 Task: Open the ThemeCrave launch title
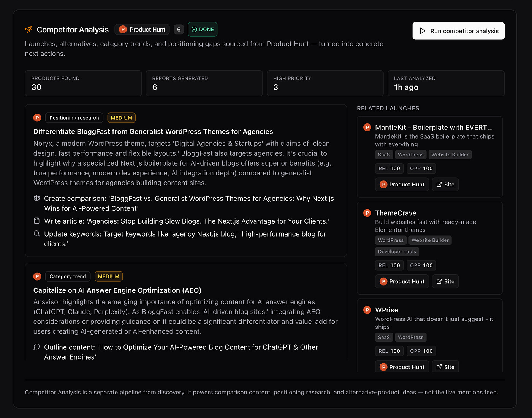396,213
